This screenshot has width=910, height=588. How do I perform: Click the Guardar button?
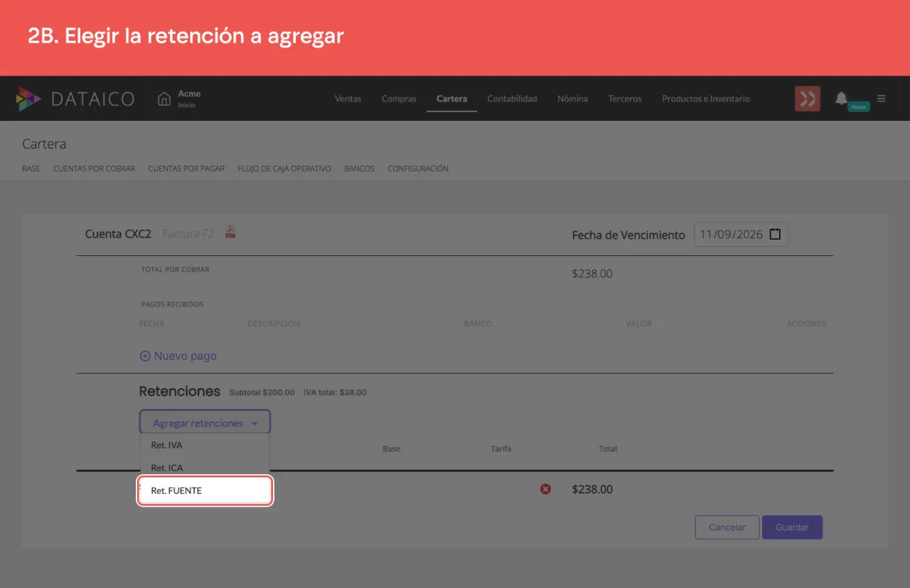(x=792, y=528)
